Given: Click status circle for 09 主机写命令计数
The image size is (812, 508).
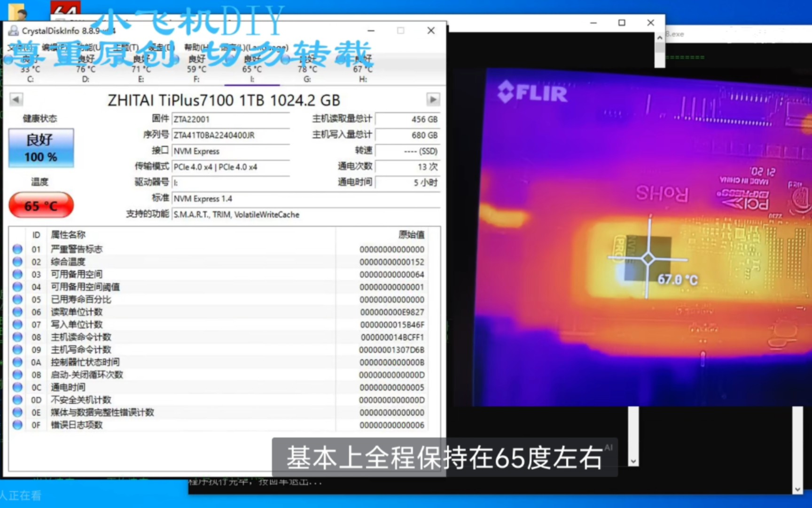Looking at the screenshot, I should tap(17, 349).
